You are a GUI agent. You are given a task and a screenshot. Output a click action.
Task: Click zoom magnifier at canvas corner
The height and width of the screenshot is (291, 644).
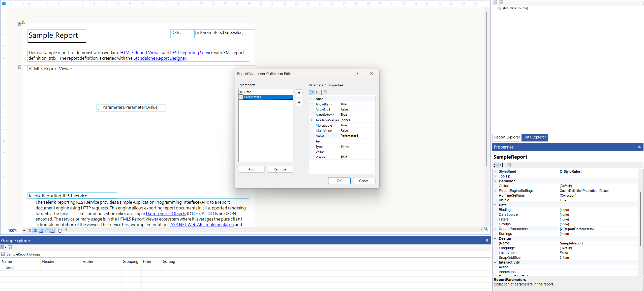coord(486,229)
